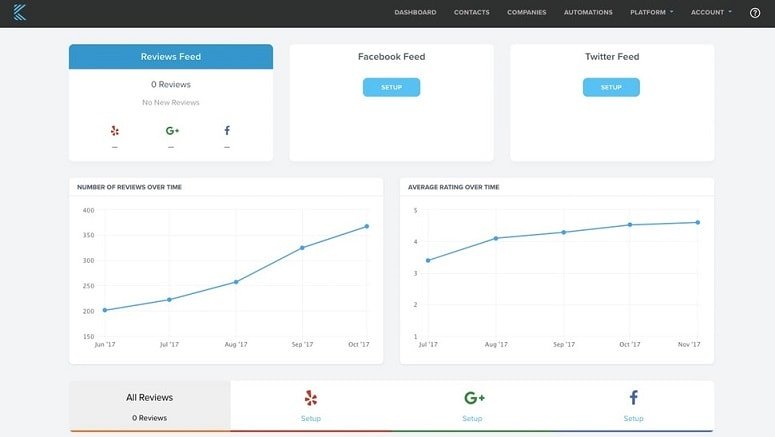Screen dimensions: 775x437
Task: Click the '0 Reviews' count in Reviews Feed
Action: coord(171,85)
